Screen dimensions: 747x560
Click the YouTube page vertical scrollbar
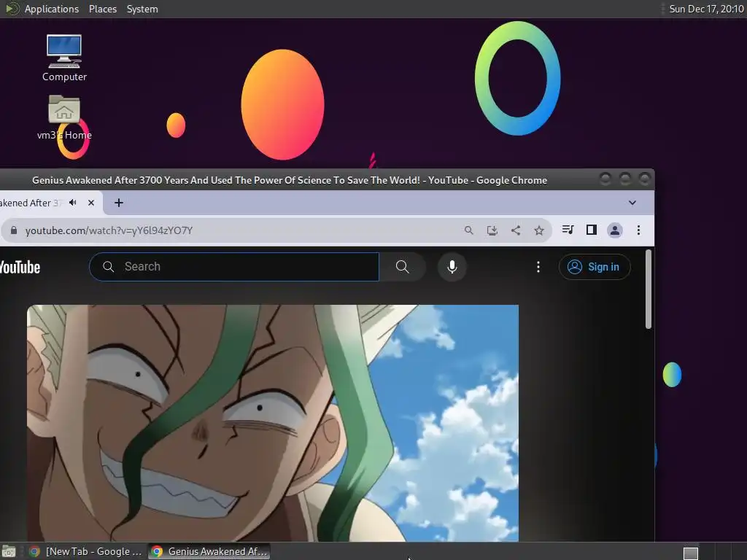[649, 289]
